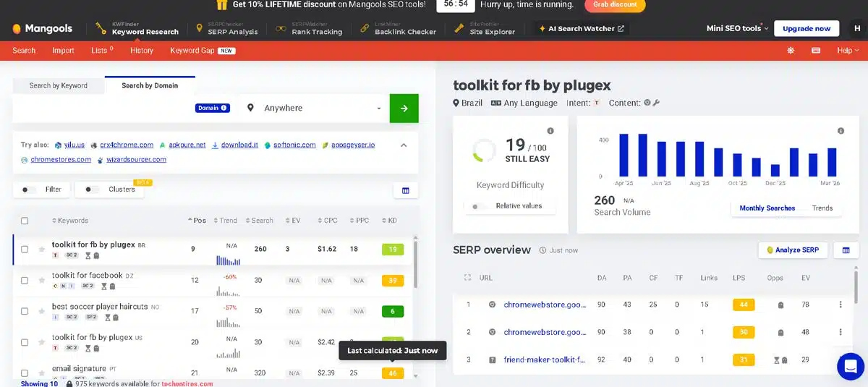868x387 pixels.
Task: Click the Analyze SERP button
Action: click(793, 250)
